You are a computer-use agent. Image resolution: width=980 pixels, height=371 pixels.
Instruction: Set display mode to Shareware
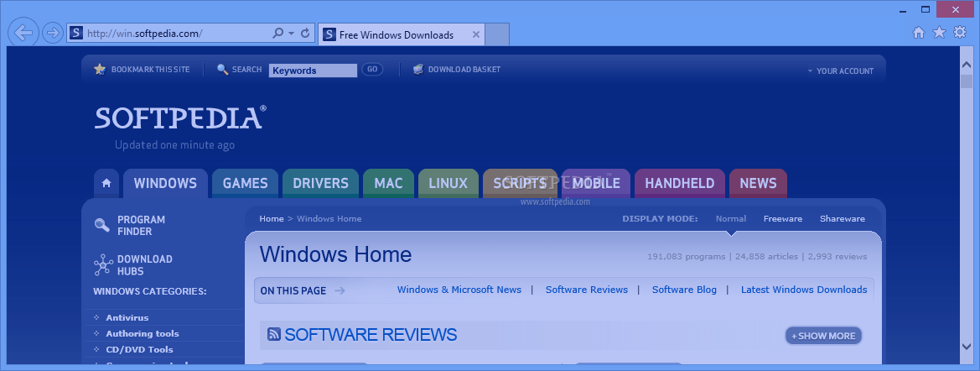tap(843, 218)
